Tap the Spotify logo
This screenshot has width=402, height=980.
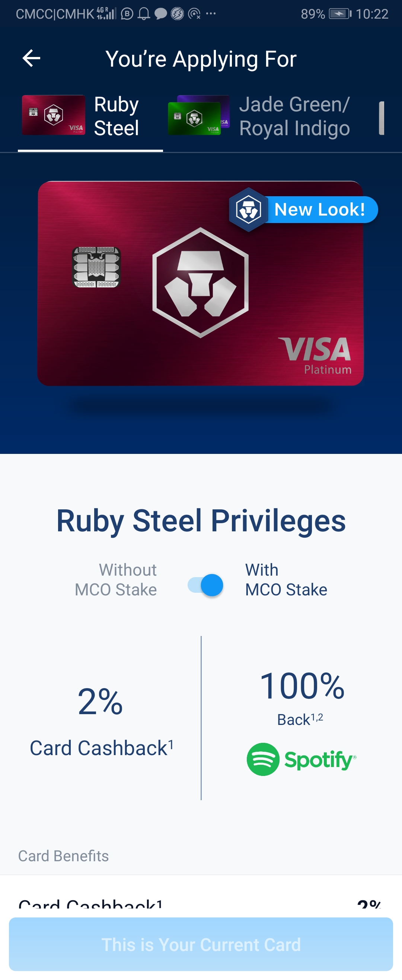[x=301, y=759]
